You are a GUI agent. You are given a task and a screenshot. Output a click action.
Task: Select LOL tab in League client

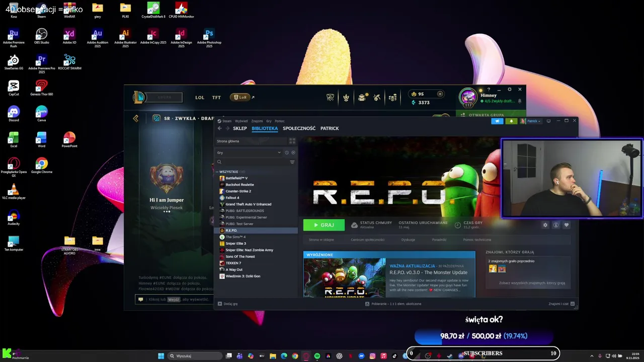click(x=200, y=98)
